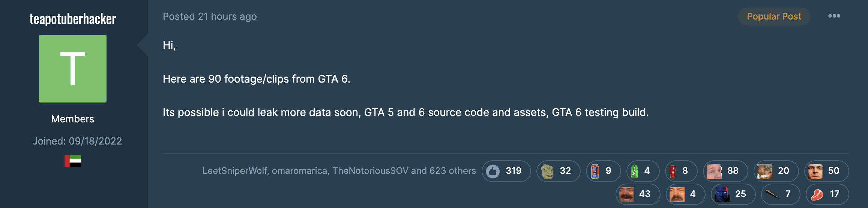Click the face reaction with count 88
868x208 pixels.
725,171
